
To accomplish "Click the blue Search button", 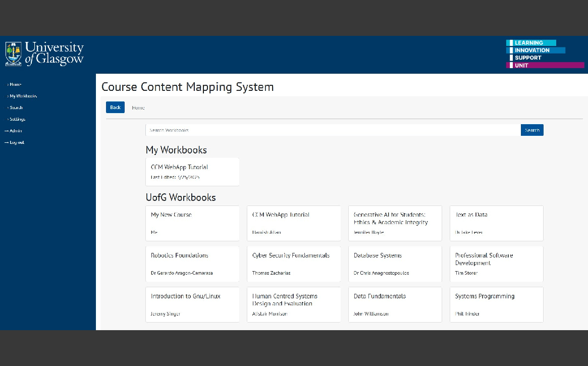I will [x=532, y=130].
